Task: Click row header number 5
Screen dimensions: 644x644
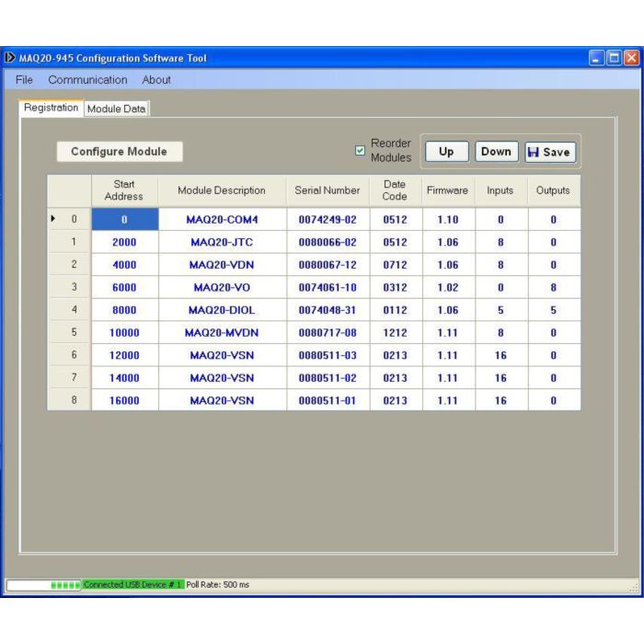Action: (x=69, y=332)
